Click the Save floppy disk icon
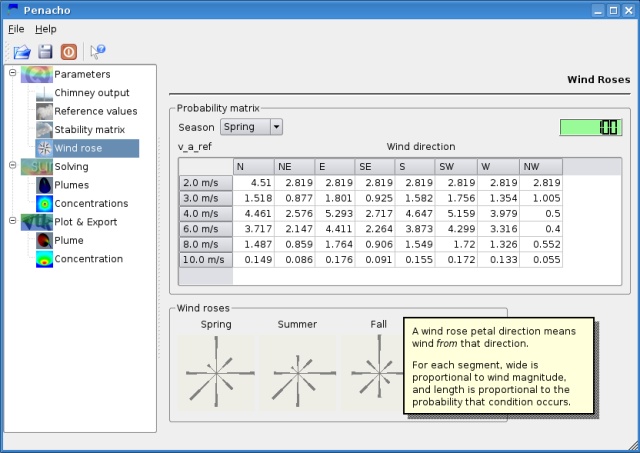 [x=45, y=52]
